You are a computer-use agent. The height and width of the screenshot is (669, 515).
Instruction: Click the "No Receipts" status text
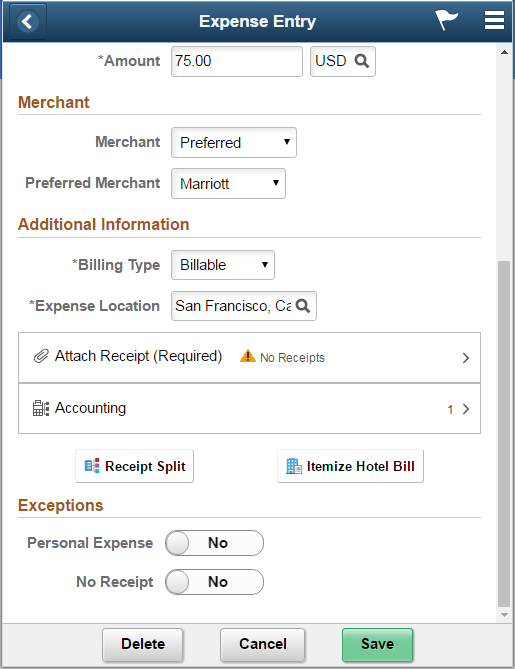point(292,358)
